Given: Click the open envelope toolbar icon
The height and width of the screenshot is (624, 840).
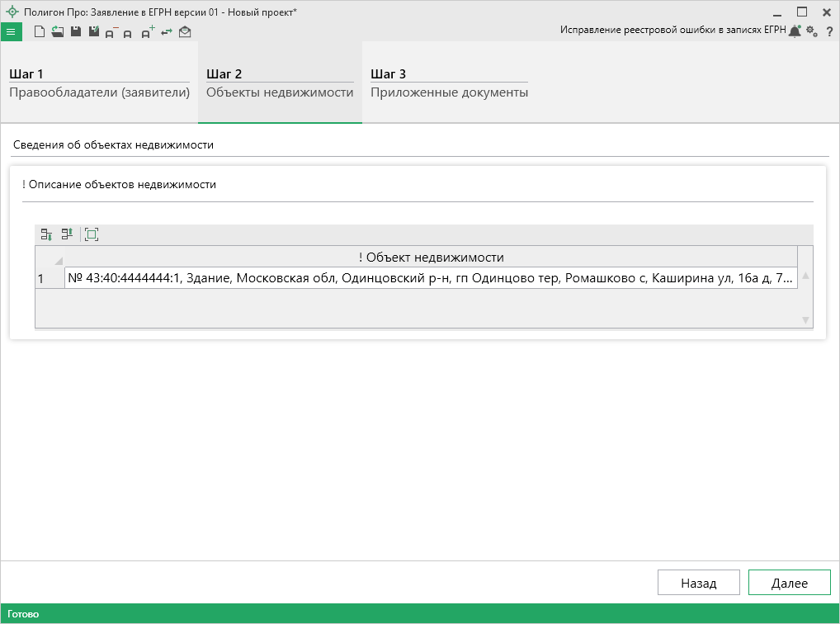Looking at the screenshot, I should 185,32.
